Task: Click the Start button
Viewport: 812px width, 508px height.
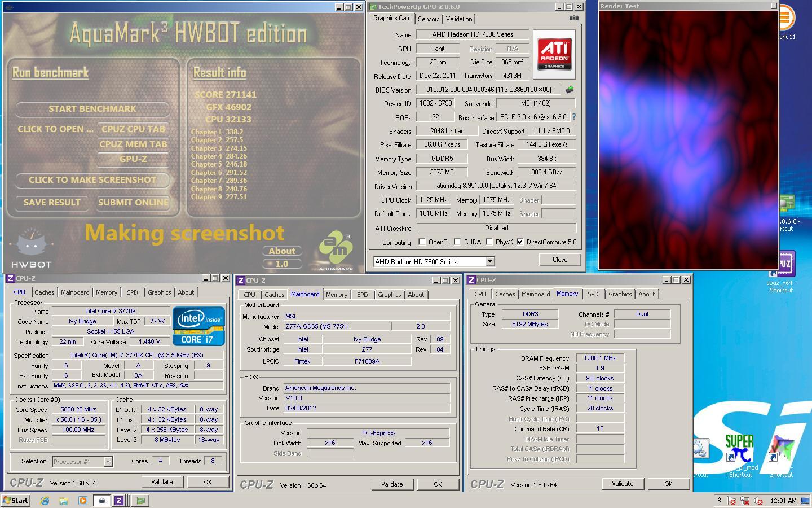Action: tap(15, 501)
